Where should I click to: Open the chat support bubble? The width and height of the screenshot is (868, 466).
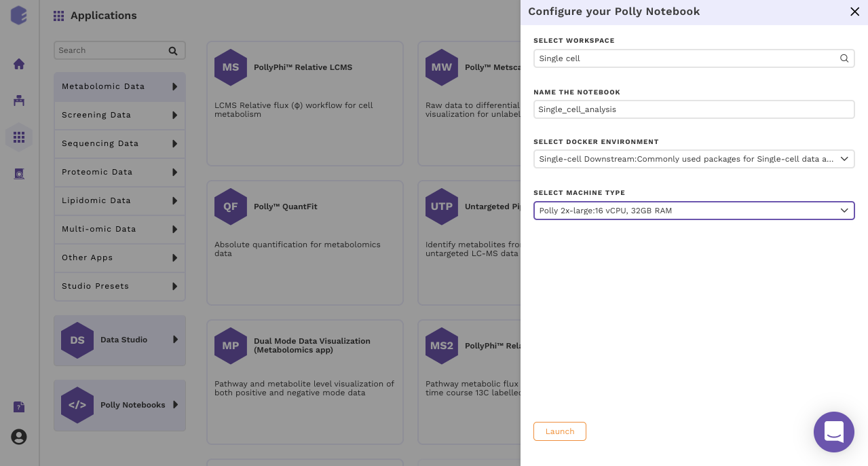(833, 432)
